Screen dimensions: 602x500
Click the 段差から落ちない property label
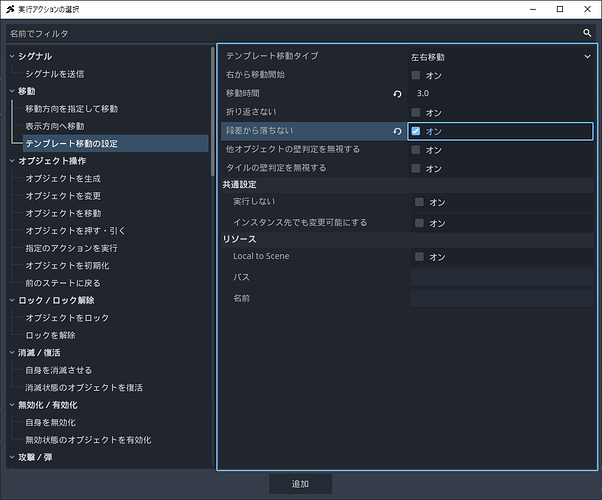(x=259, y=131)
